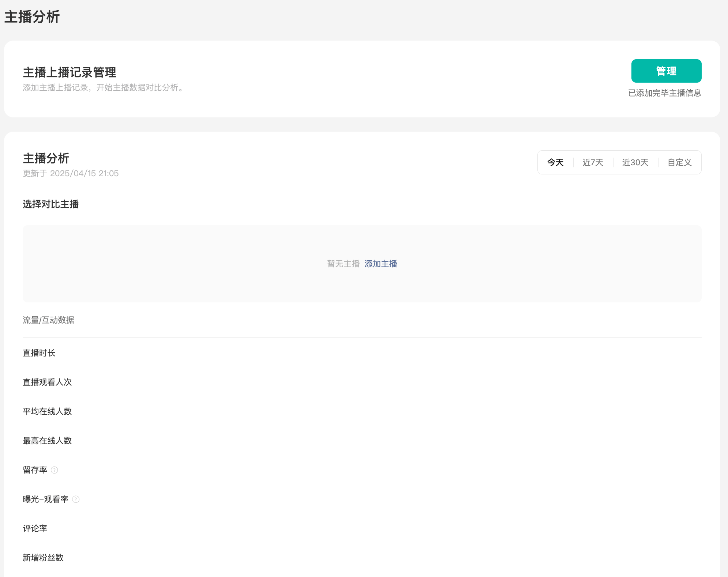
Task: Choose 自定义 custom date range
Action: pos(679,162)
